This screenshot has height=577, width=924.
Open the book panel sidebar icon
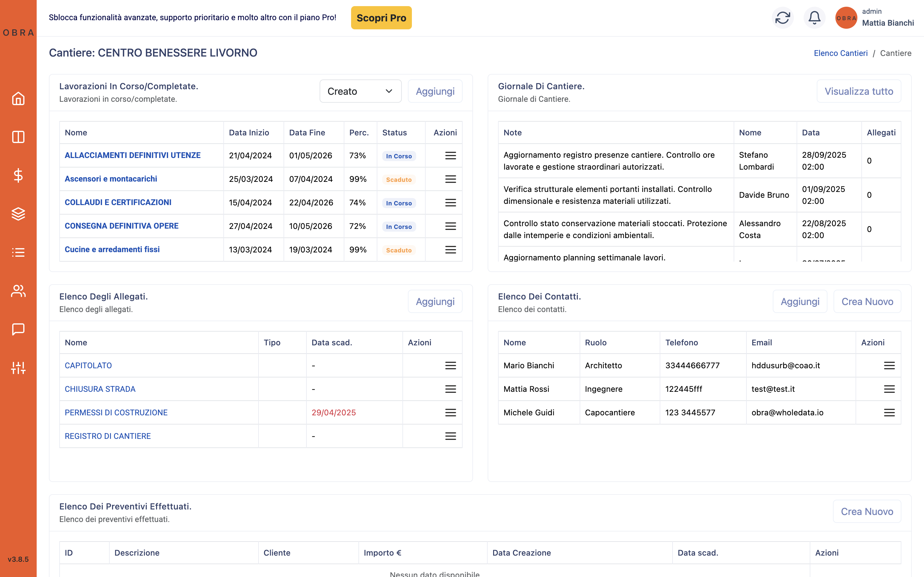(x=18, y=137)
